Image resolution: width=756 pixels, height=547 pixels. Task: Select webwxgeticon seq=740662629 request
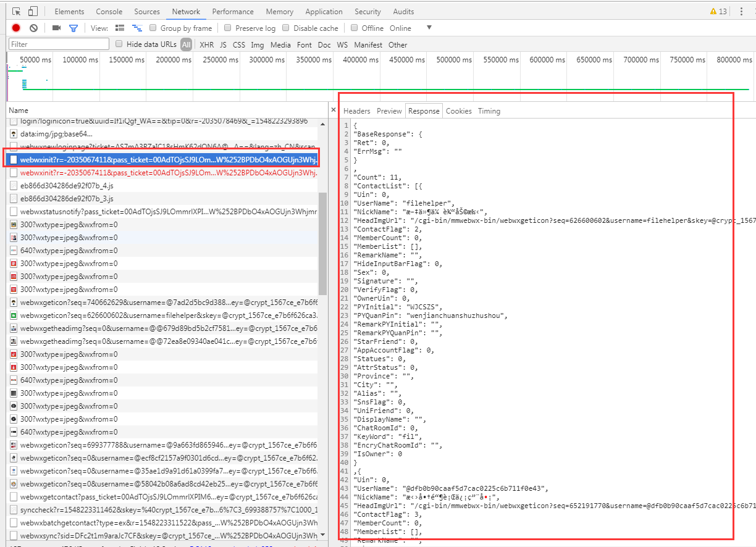[163, 303]
